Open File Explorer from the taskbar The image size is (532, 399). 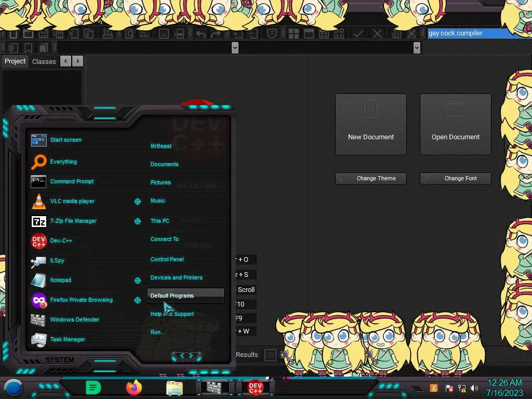pos(175,389)
